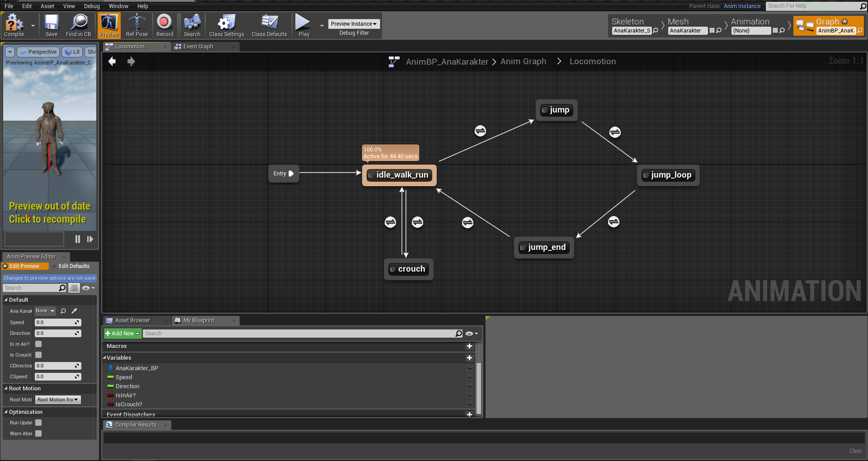Screen dimensions: 868x461
Task: Click the My Blueprint search field
Action: tap(299, 334)
